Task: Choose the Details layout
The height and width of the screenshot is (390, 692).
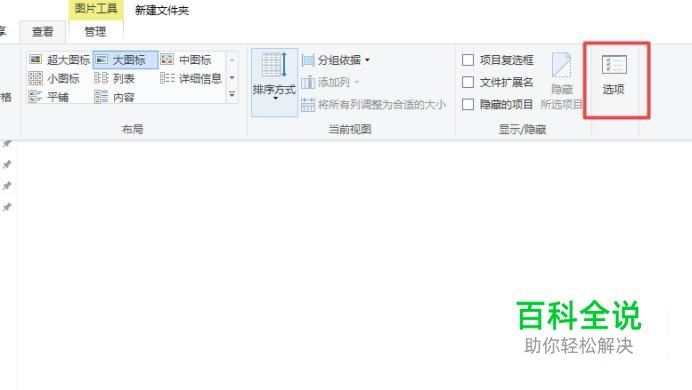Action: 191,79
